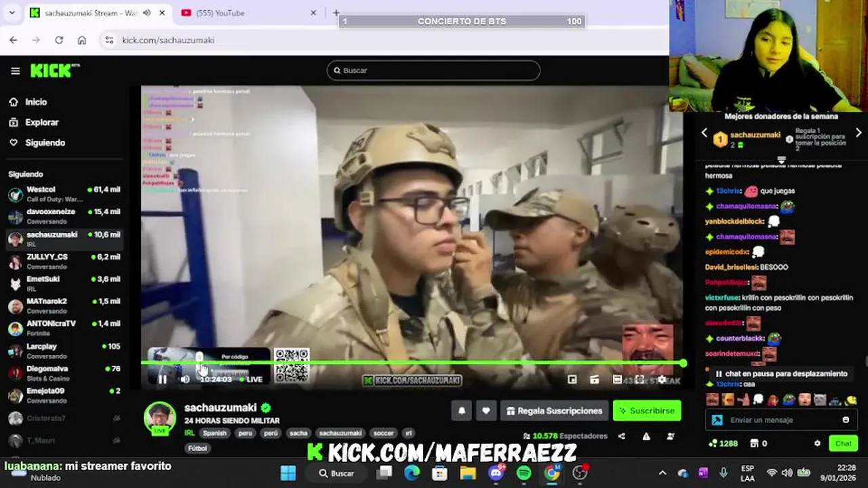This screenshot has width=868, height=488.
Task: Click the green Suscribirse button
Action: [647, 411]
